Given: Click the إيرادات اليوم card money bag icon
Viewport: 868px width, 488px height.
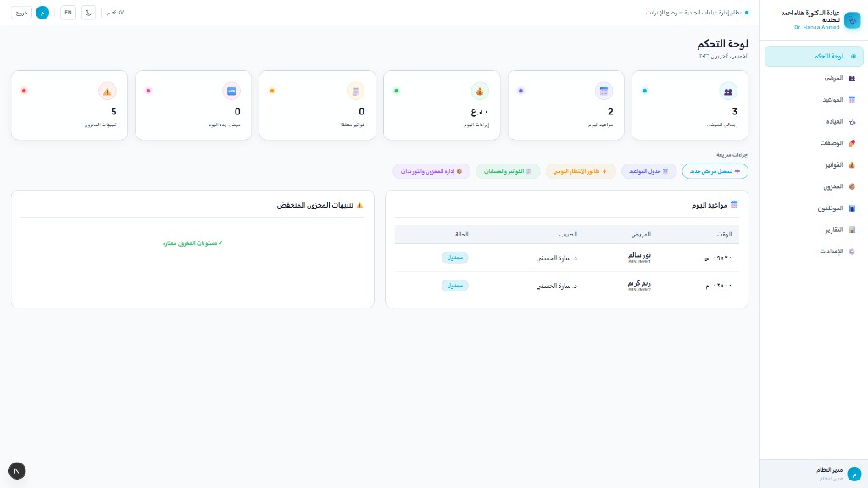Looking at the screenshot, I should 480,91.
